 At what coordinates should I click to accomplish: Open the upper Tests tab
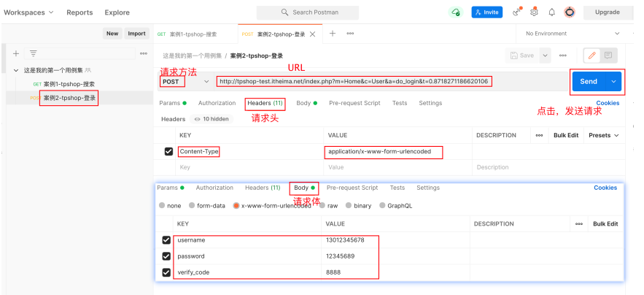coord(400,103)
